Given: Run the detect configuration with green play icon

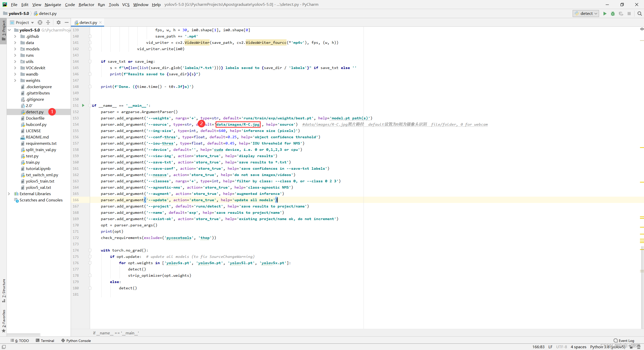Looking at the screenshot, I should click(x=605, y=14).
